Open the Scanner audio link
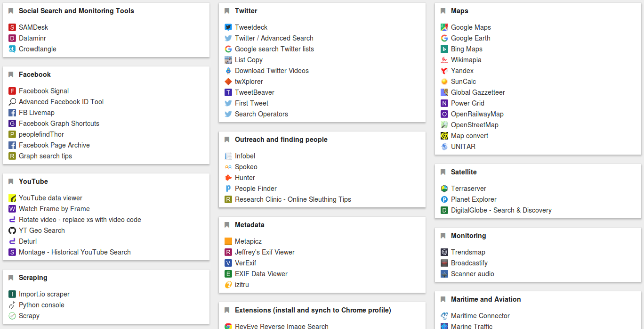This screenshot has width=644, height=329. tap(473, 274)
